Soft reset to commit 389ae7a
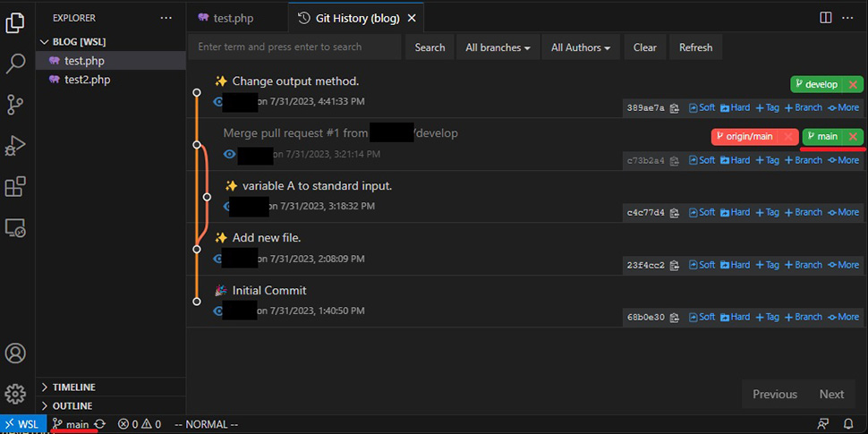This screenshot has height=434, width=868. click(702, 107)
